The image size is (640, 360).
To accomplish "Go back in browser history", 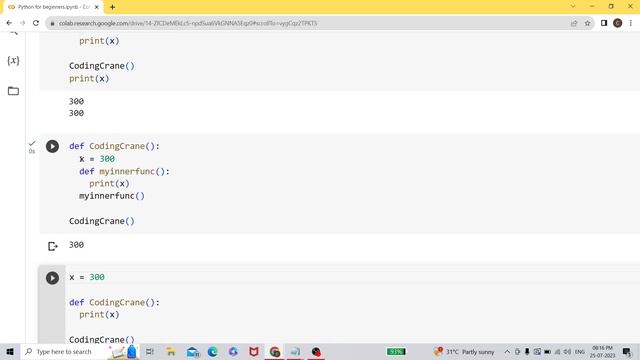I will (9, 23).
